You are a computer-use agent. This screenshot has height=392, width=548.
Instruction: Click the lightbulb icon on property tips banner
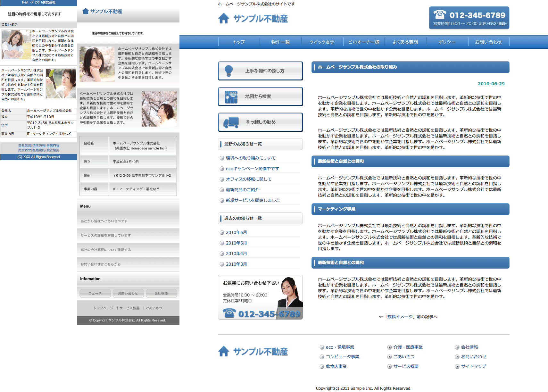point(228,71)
